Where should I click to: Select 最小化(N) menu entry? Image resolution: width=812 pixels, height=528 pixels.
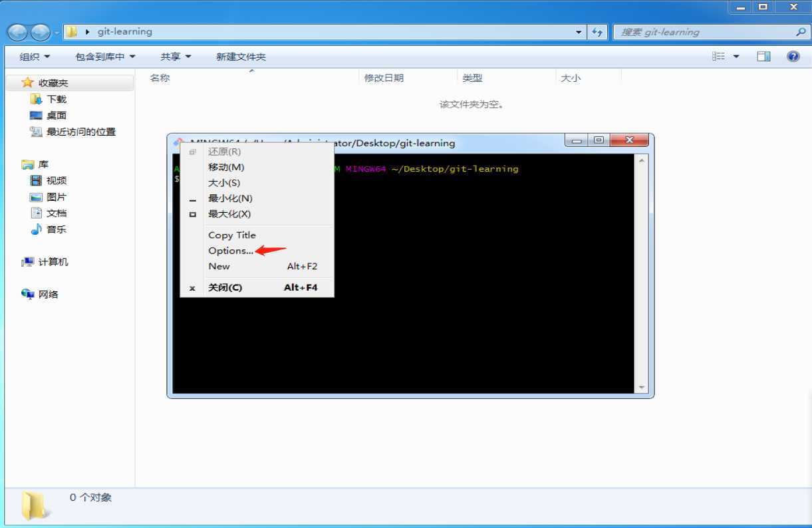[230, 198]
